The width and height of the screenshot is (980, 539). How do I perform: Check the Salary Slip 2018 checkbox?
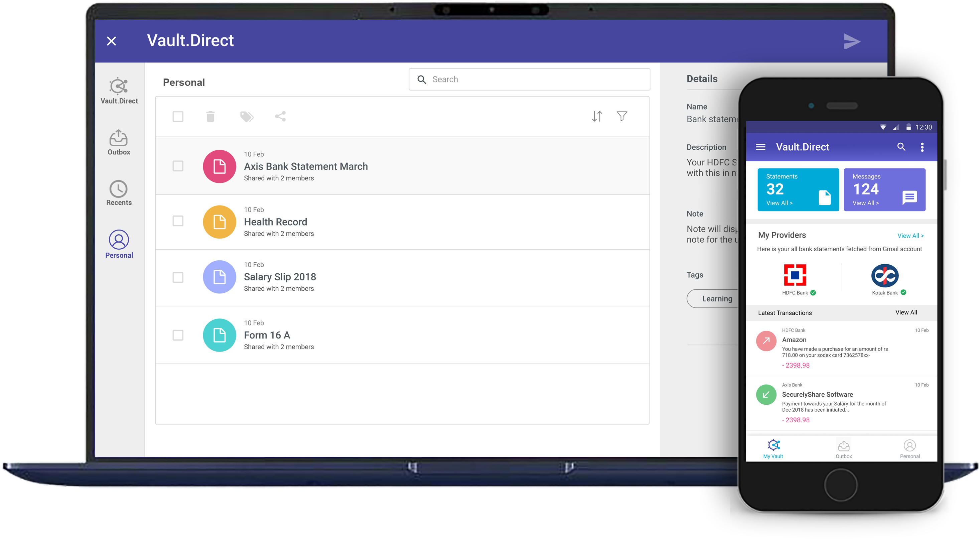[178, 277]
